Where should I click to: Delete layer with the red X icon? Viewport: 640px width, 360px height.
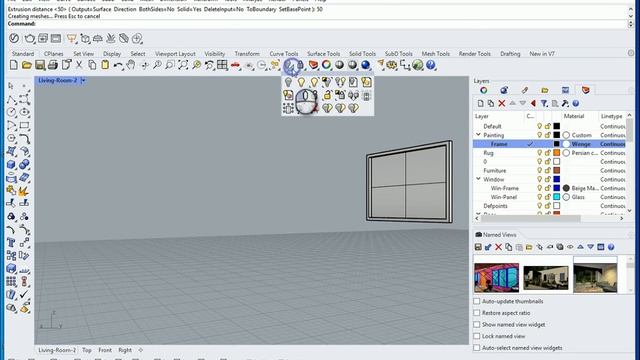point(502,104)
